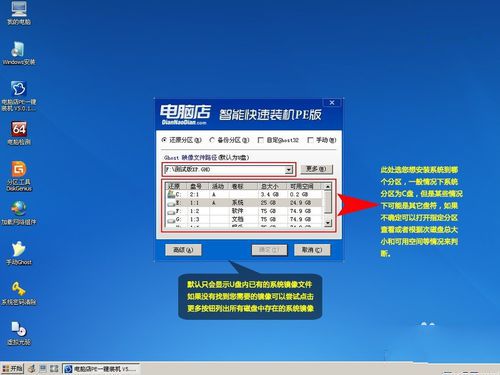500x375 pixels.
Task: Open the 开始 start menu
Action: point(12,368)
